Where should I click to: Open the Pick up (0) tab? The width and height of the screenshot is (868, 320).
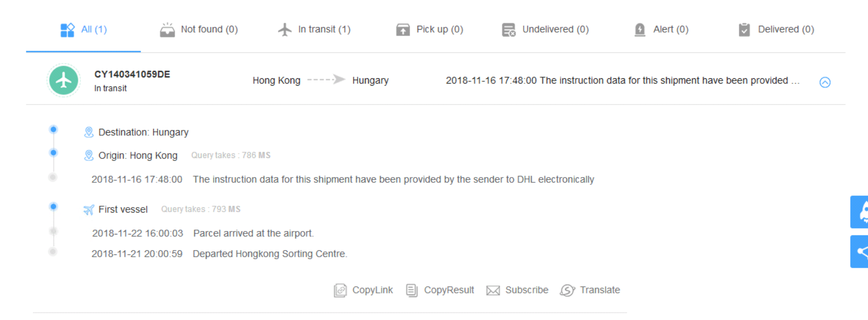(x=430, y=30)
